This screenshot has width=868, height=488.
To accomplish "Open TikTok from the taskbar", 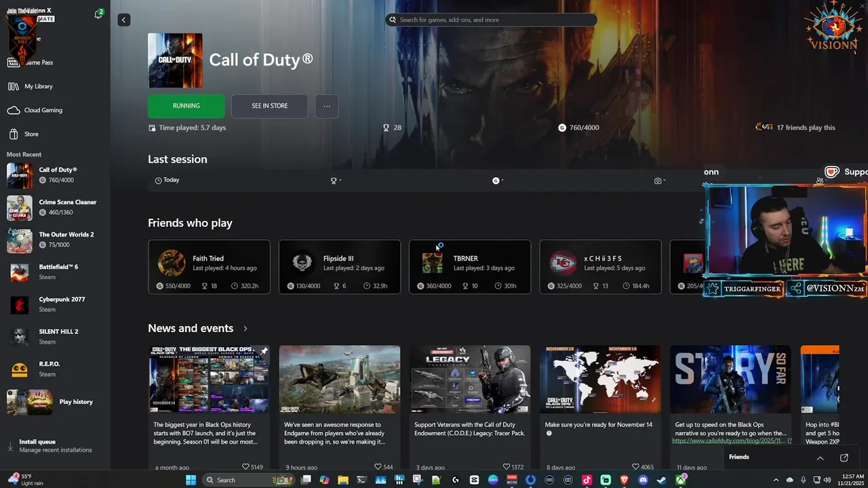I will point(587,480).
